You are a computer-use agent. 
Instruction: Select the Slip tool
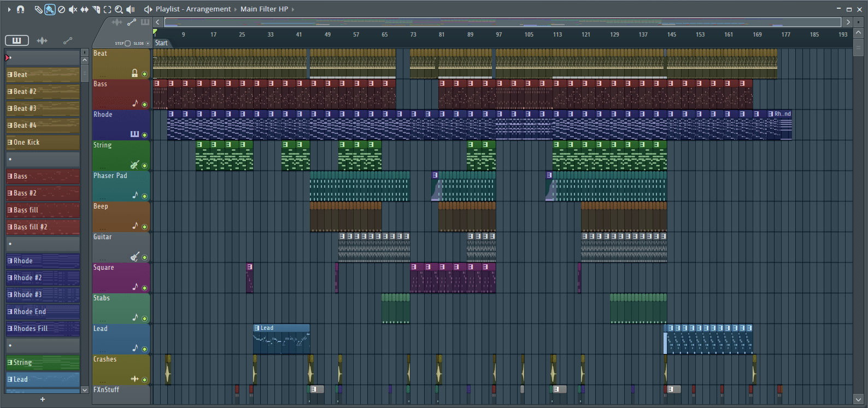coord(84,9)
